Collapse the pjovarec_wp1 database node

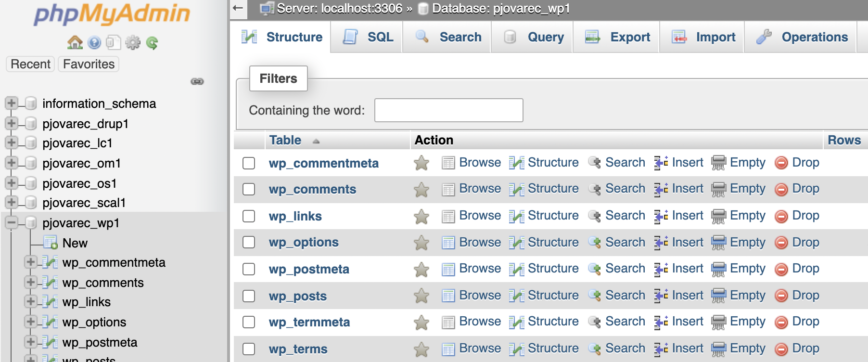click(12, 222)
